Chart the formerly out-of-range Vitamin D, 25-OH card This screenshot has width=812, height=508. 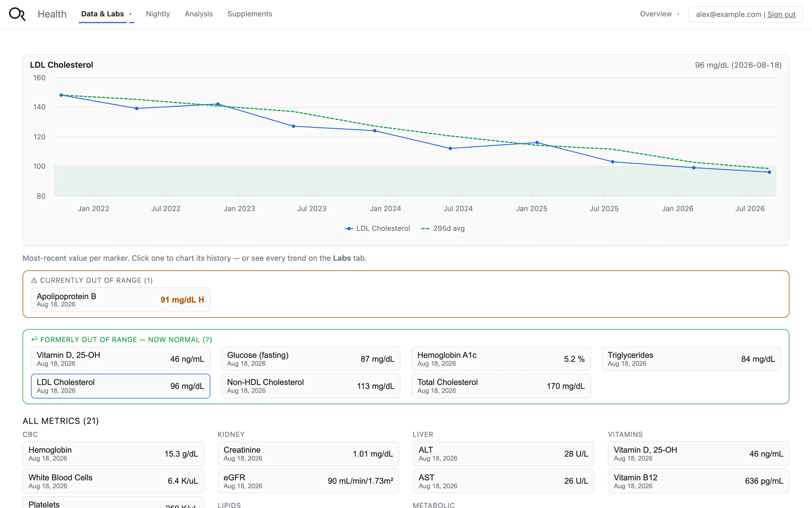point(120,359)
